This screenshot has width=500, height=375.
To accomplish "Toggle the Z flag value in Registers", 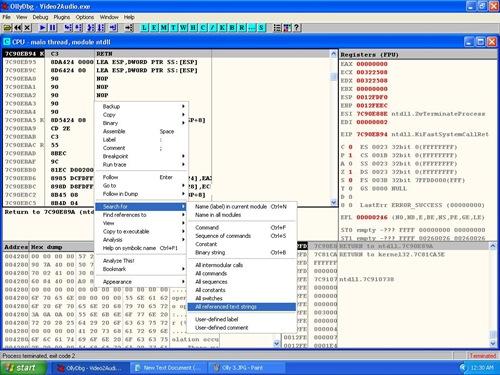I will point(350,172).
